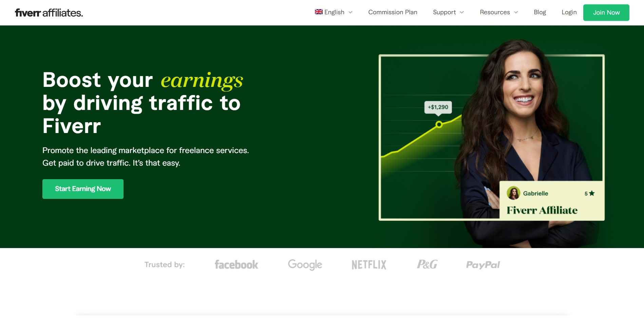The width and height of the screenshot is (644, 320).
Task: Click the 'Trusted by:' label
Action: (165, 265)
